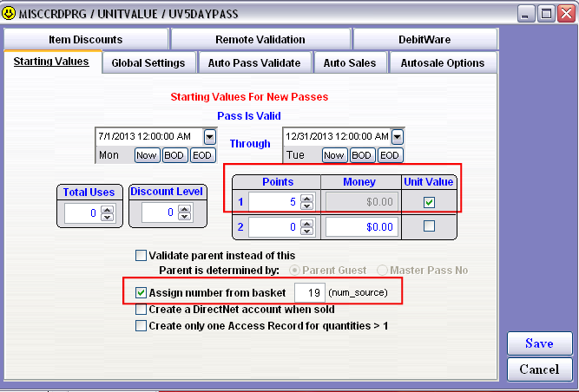The image size is (579, 392).
Task: Click Now under the end date
Action: click(334, 155)
